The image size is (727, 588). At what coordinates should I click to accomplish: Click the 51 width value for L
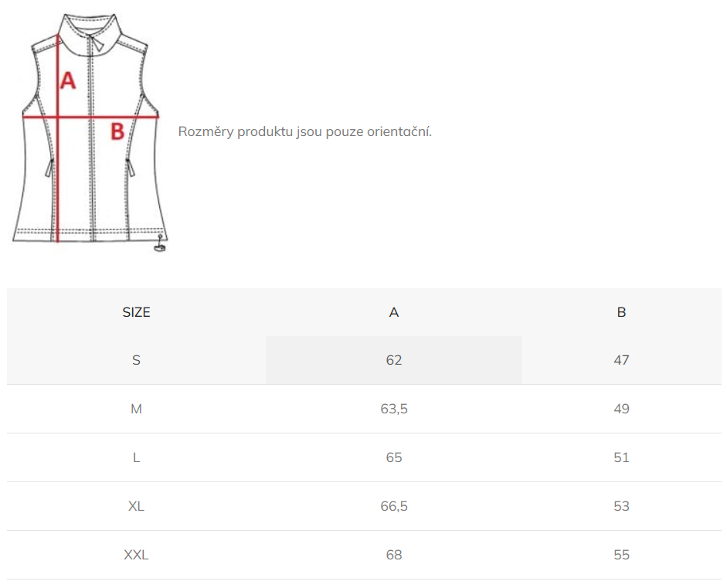pos(621,457)
